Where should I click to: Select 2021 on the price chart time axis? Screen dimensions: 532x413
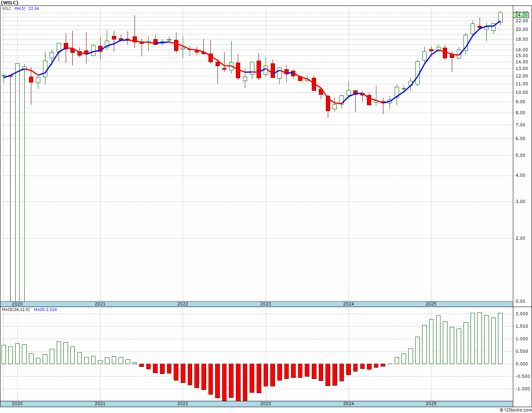click(x=100, y=304)
